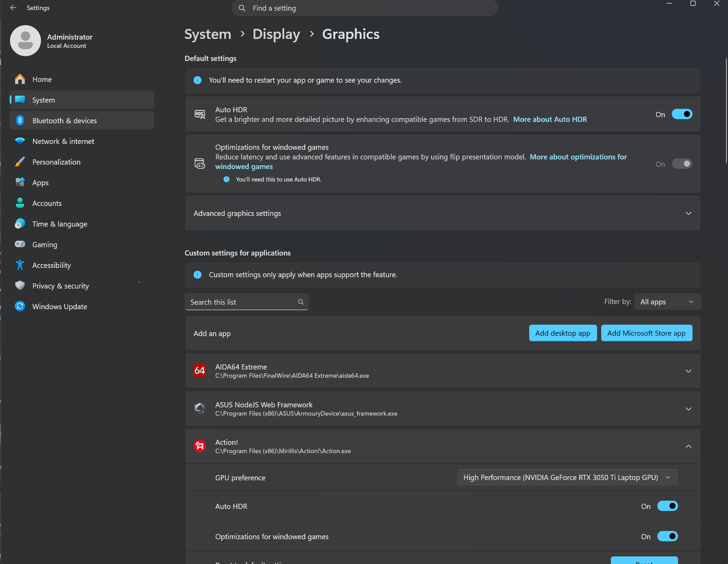Open the Filter by All apps dropdown
Viewport: 728px width, 564px height.
[667, 302]
